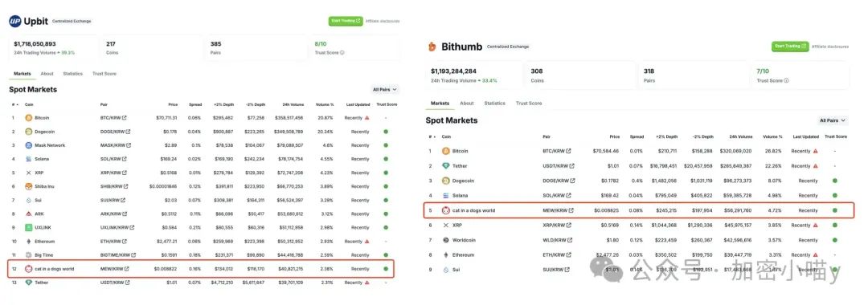Sort Upbit table by Price header

coord(173,104)
